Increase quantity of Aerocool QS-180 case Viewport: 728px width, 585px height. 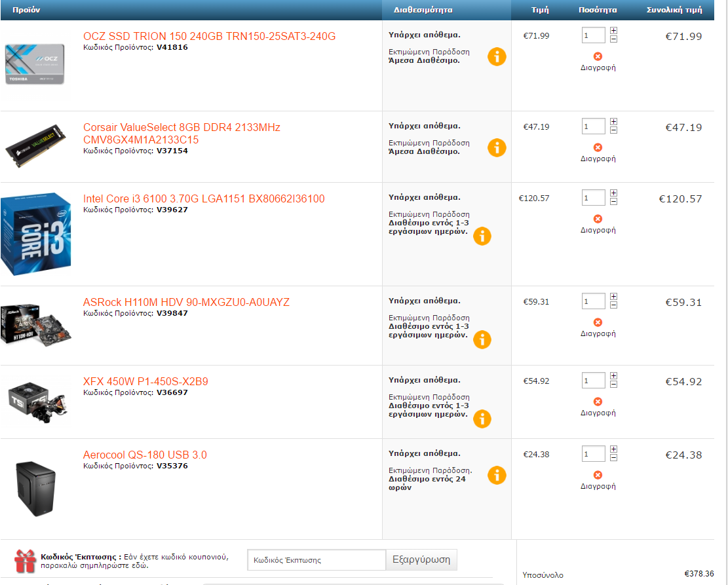(613, 449)
